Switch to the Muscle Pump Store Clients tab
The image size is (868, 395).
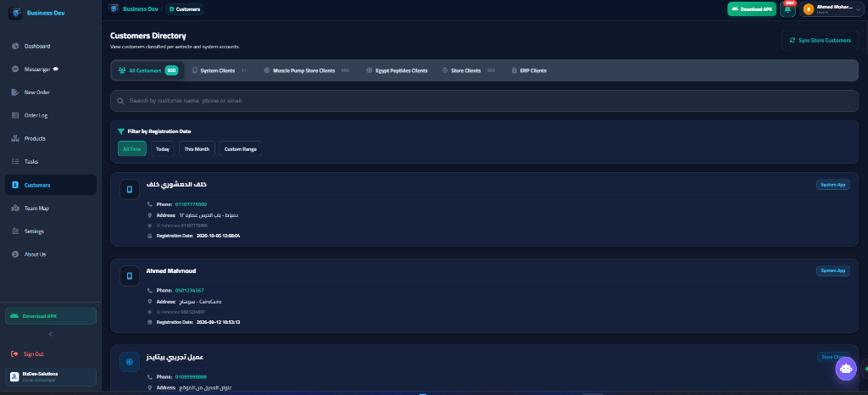click(x=306, y=70)
